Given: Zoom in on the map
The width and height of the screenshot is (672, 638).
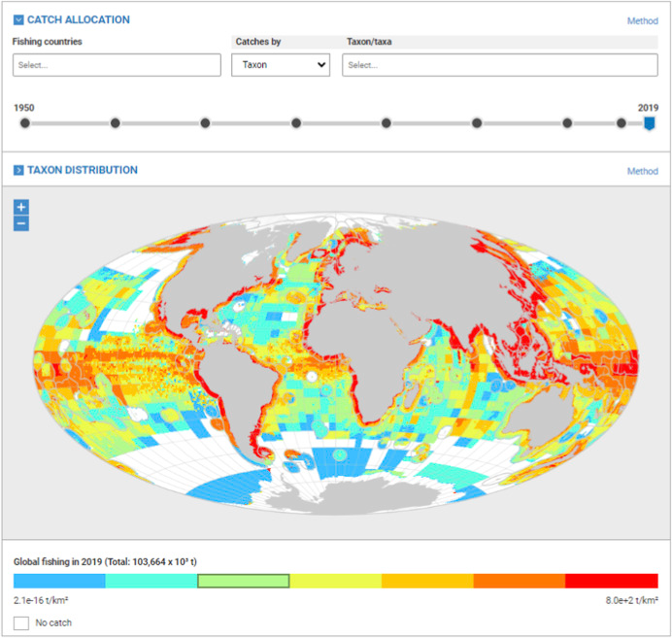Looking at the screenshot, I should point(21,208).
